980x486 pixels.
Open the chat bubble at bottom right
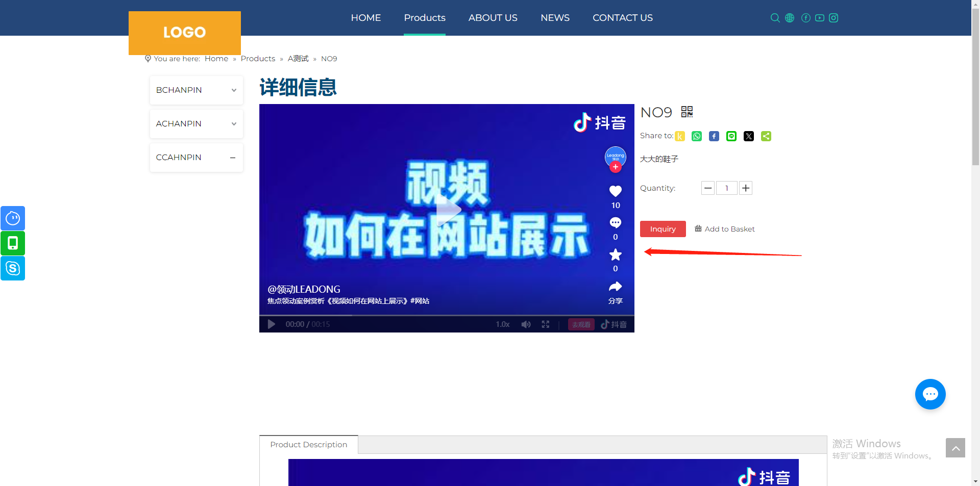pyautogui.click(x=930, y=394)
